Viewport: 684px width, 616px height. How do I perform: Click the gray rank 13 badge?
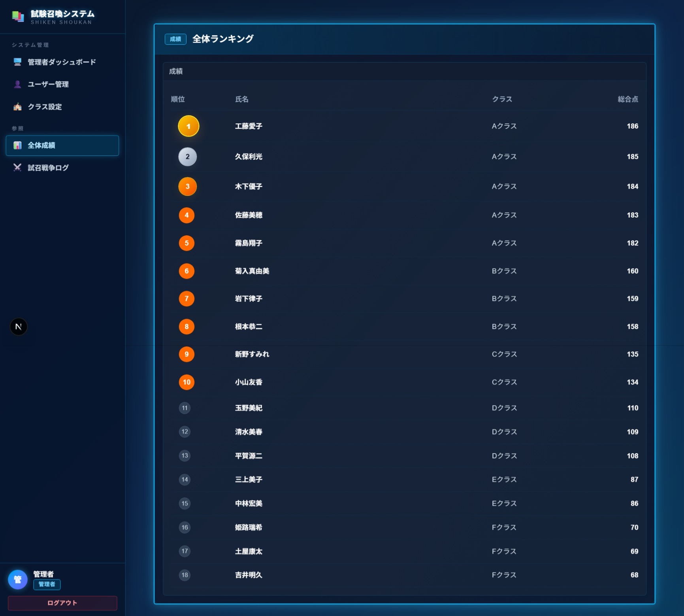[185, 456]
